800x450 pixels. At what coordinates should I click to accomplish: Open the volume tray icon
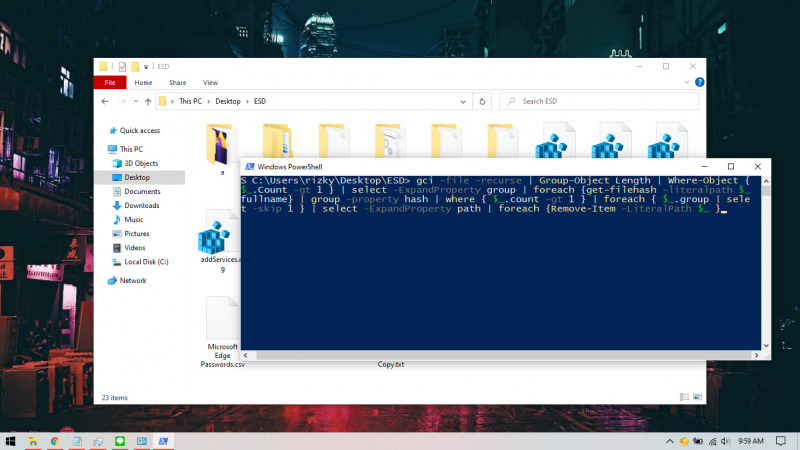(x=725, y=441)
